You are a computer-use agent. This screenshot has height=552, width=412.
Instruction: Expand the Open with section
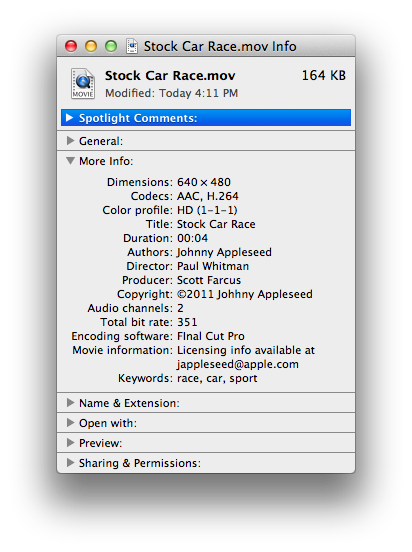(x=70, y=423)
